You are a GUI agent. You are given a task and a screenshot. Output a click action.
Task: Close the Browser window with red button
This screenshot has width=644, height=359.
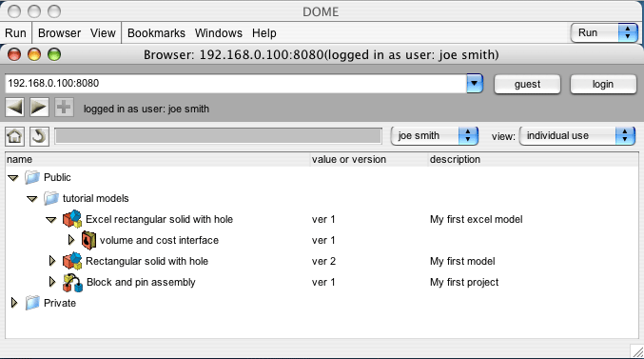[x=14, y=54]
